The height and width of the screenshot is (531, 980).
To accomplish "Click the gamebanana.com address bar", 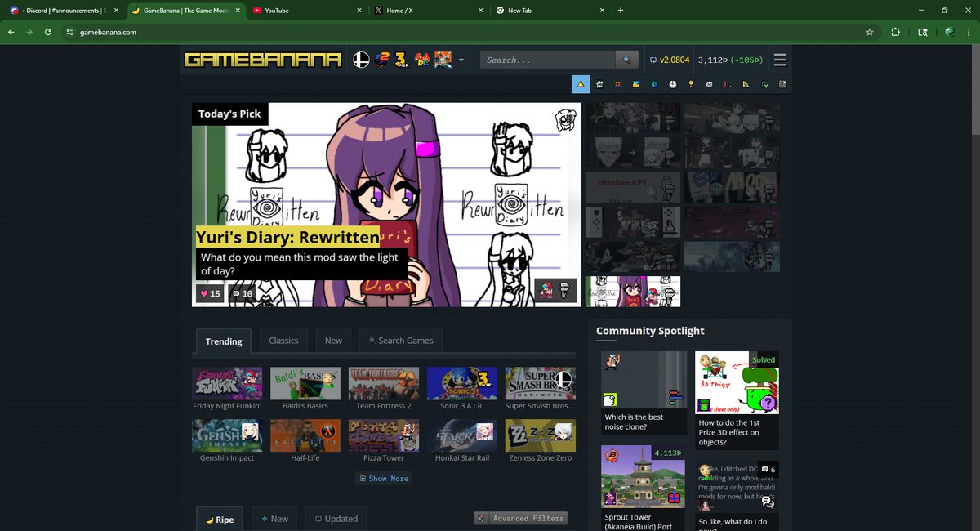I will pos(470,32).
